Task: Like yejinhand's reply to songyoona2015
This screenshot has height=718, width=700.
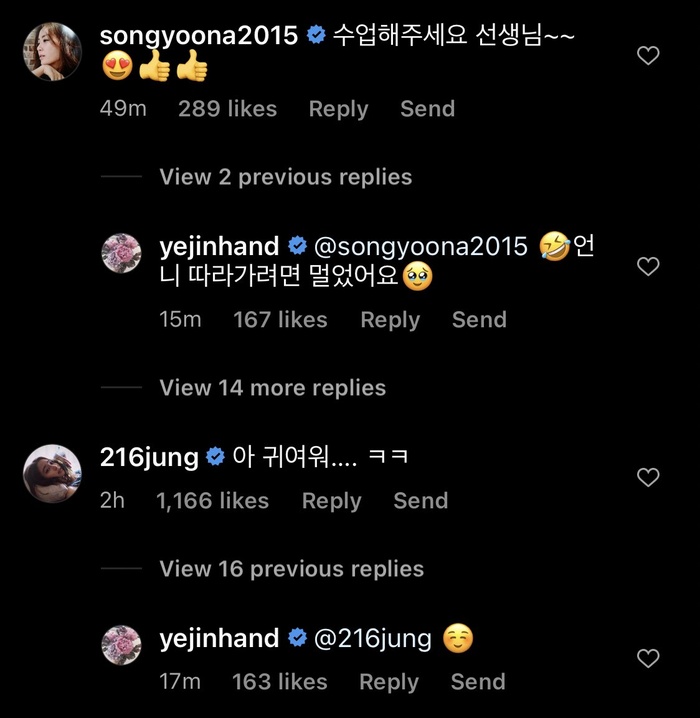Action: click(648, 266)
